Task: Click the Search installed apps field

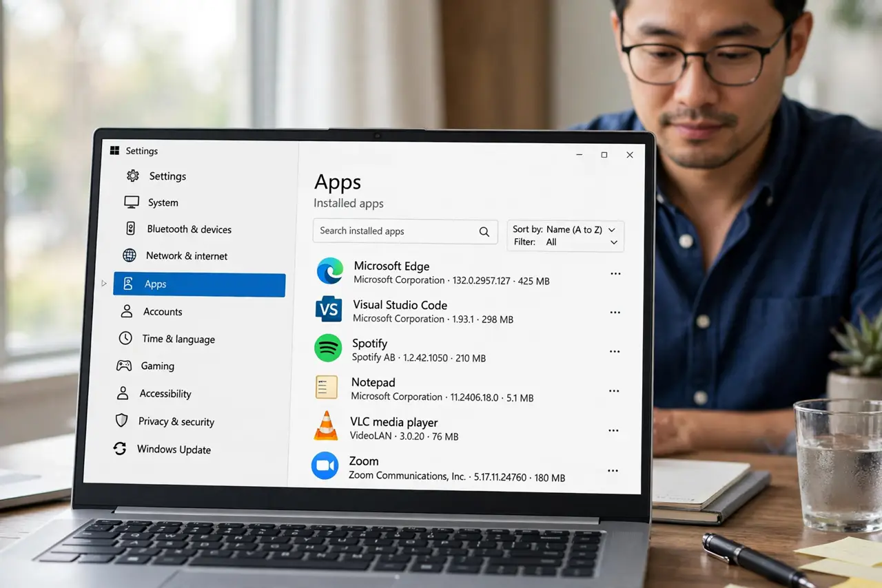Action: 405,231
